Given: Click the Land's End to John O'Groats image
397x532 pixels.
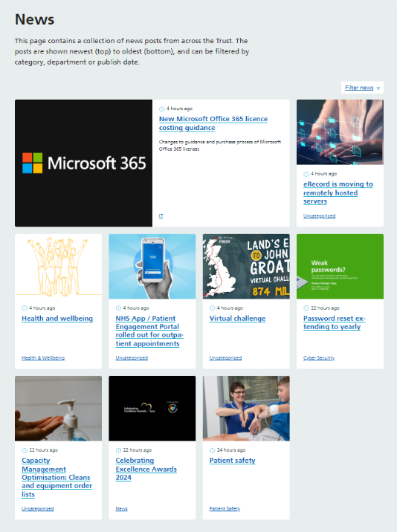Looking at the screenshot, I should (x=246, y=266).
